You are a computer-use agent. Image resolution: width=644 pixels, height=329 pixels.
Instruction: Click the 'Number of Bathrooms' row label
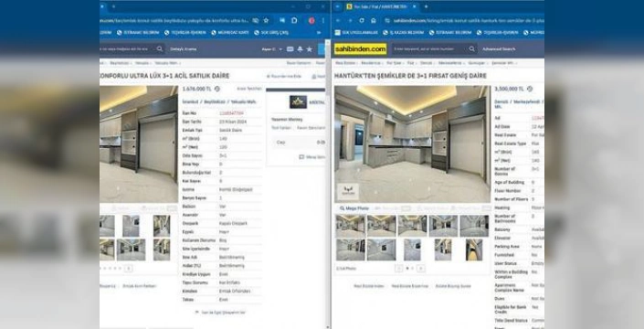point(505,218)
